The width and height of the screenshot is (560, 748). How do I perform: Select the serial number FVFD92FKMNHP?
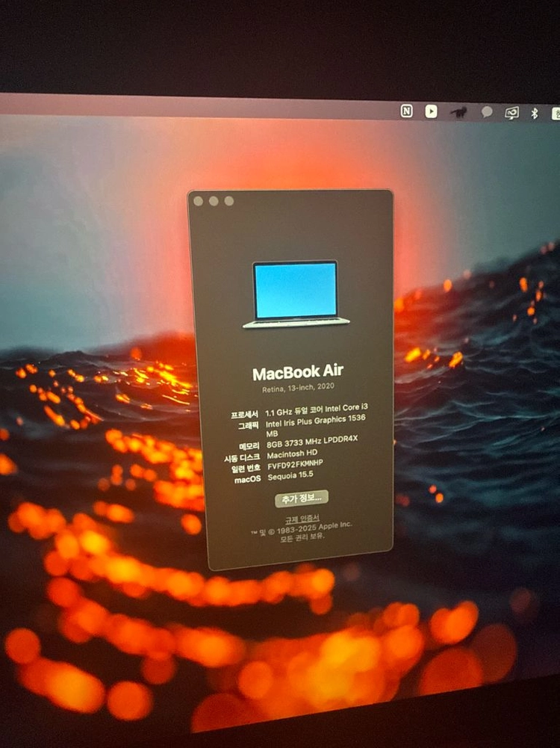(295, 465)
